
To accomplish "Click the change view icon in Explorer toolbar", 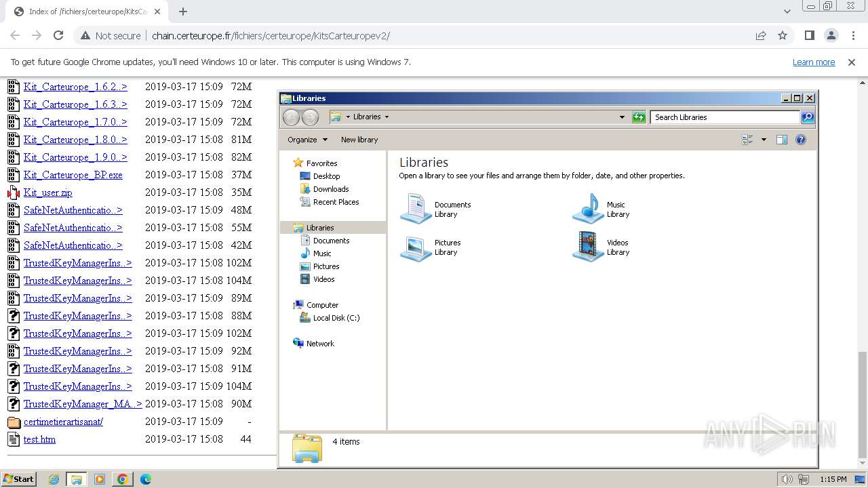I will 748,140.
